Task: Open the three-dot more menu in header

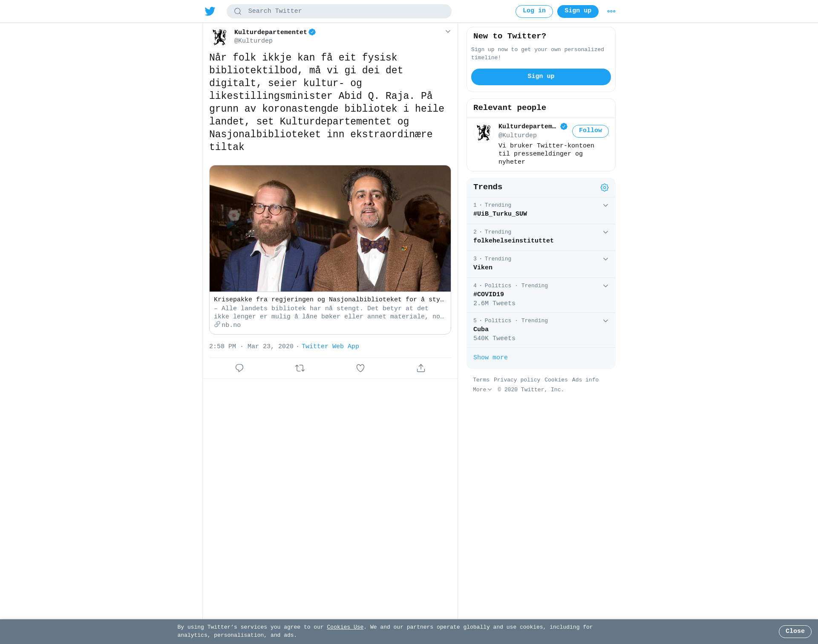Action: coord(611,12)
